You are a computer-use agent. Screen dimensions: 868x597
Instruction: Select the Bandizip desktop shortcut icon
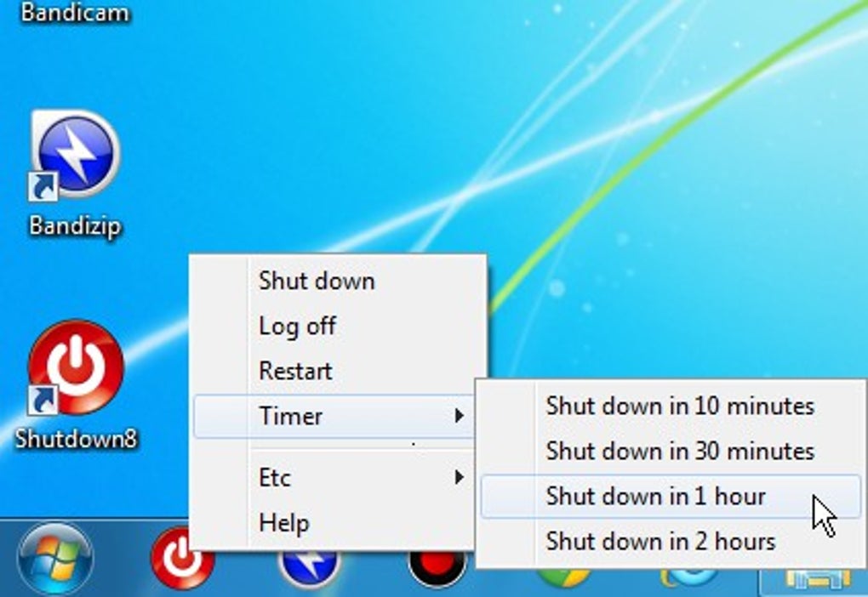pos(75,156)
